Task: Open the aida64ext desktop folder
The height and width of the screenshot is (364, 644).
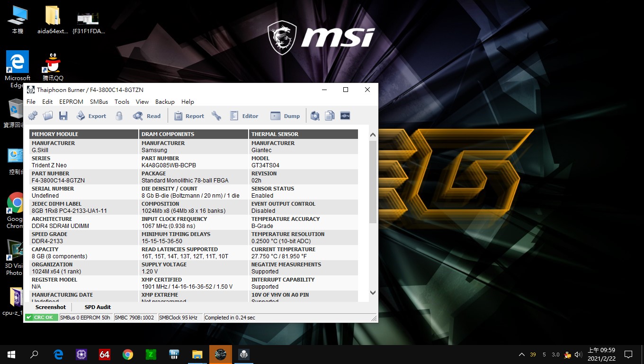Action: 53,20
